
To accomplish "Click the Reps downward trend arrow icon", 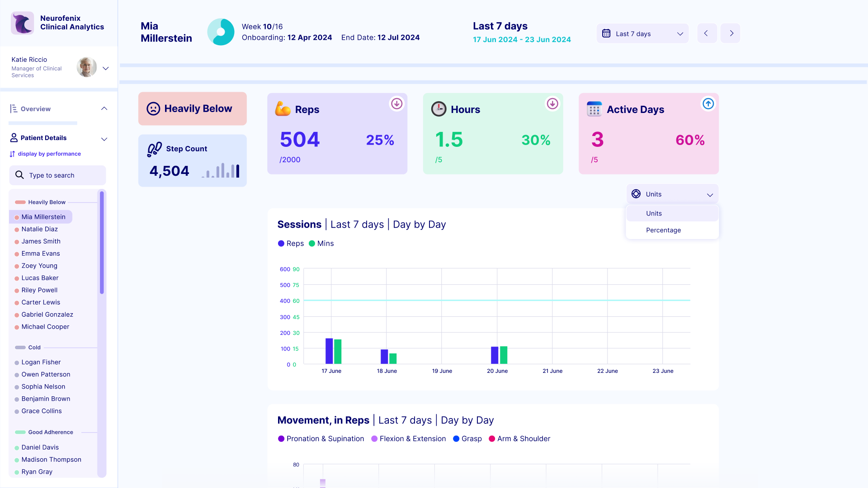I will pos(396,104).
